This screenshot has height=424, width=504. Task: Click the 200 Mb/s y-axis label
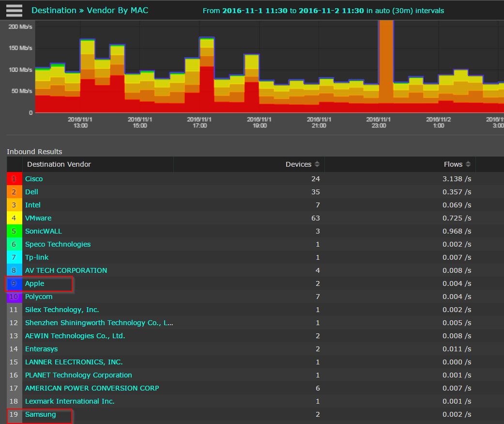(20, 27)
